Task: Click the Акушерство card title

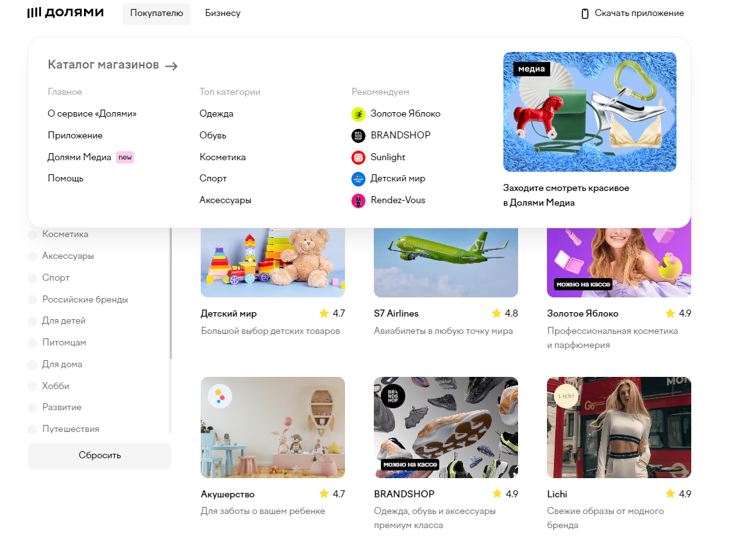Action: 228,494
